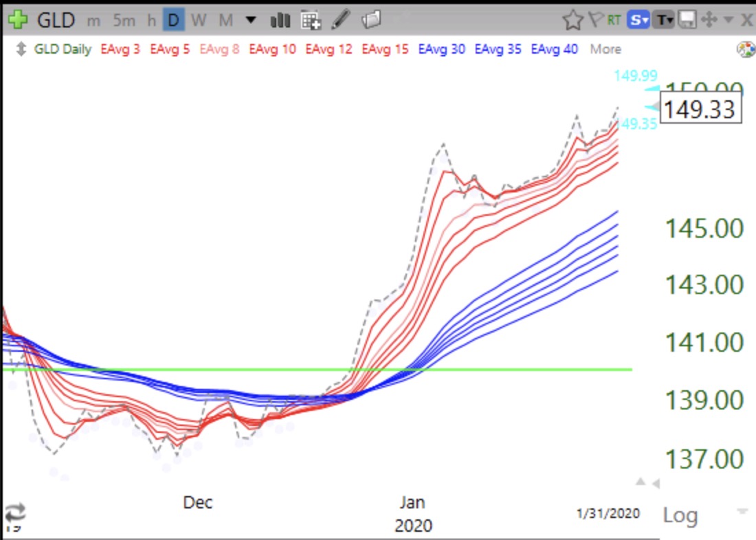The image size is (756, 540).
Task: Click the 149.35 cyan price label
Action: 637,124
